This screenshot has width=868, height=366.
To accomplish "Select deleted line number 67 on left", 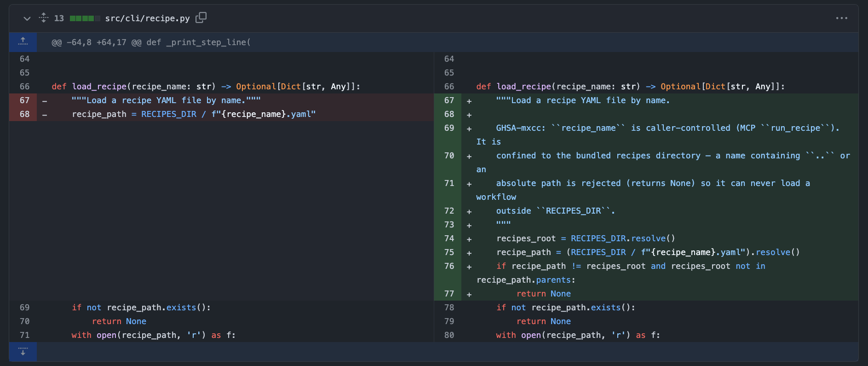I will click(24, 100).
